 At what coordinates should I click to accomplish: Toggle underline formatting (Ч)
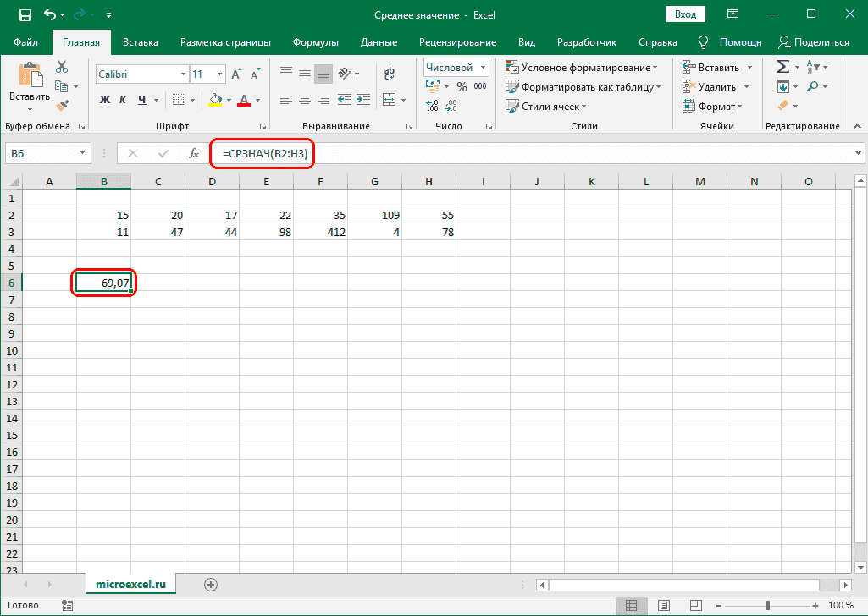coord(141,99)
